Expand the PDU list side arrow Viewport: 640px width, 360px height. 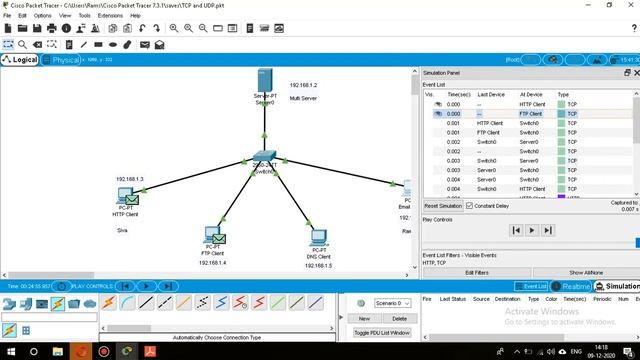(x=341, y=317)
